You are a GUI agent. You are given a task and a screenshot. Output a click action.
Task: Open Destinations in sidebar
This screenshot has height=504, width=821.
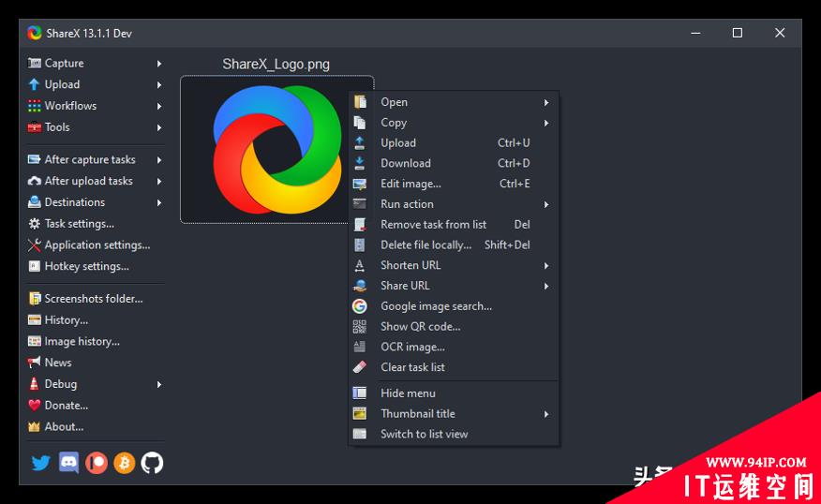tap(95, 202)
